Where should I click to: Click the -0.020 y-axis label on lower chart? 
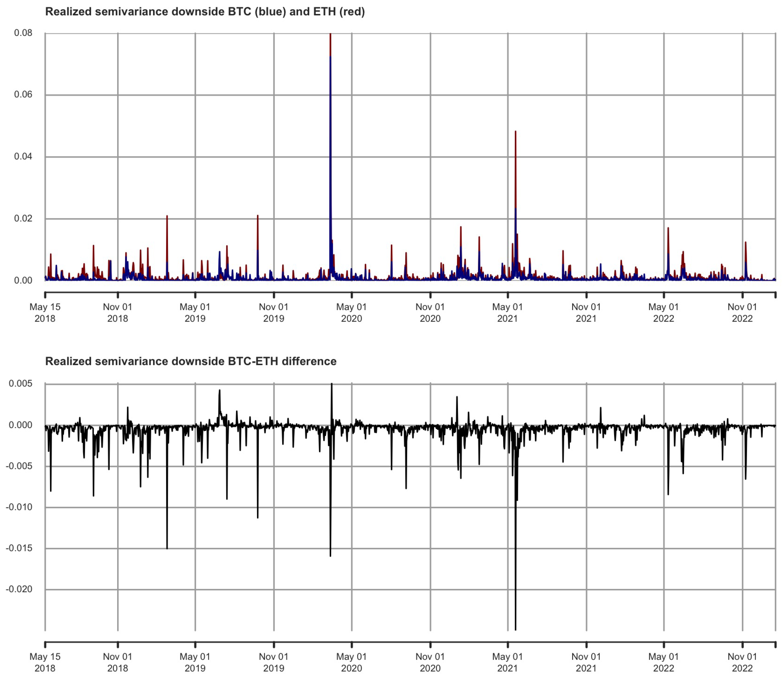click(x=19, y=589)
